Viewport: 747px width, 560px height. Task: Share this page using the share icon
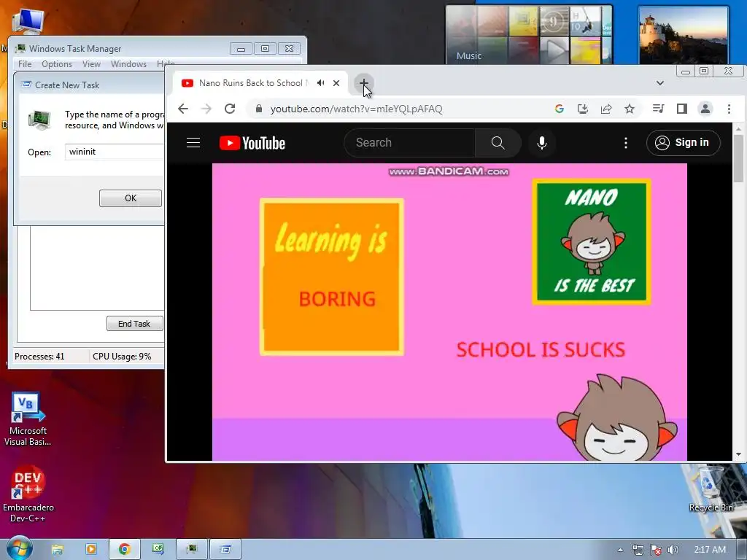[606, 109]
